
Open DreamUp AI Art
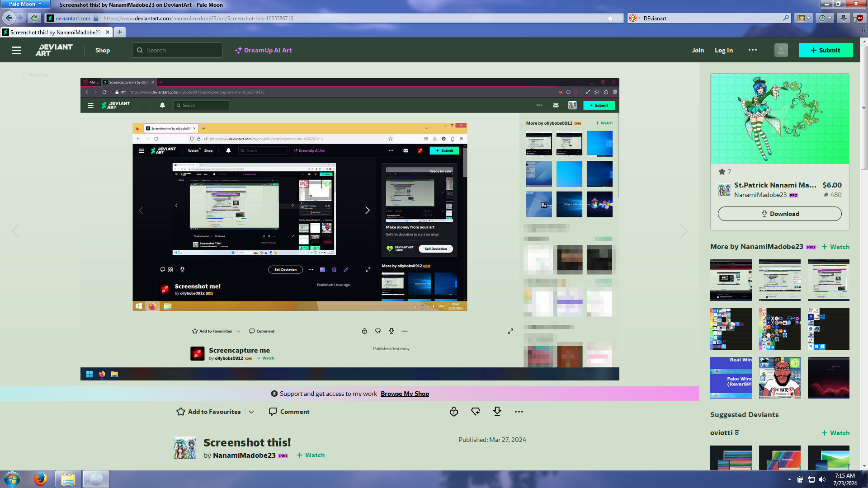click(263, 50)
